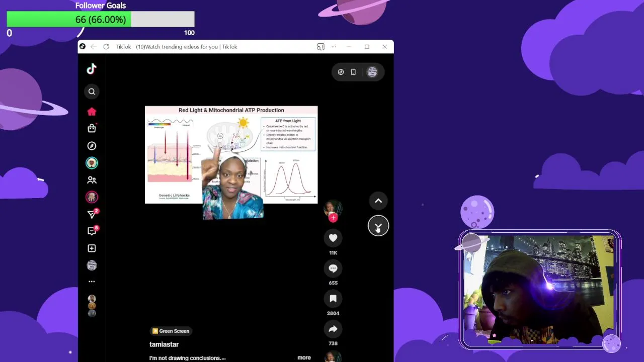Open the Explore compass icon
The image size is (644, 362).
pos(92,146)
